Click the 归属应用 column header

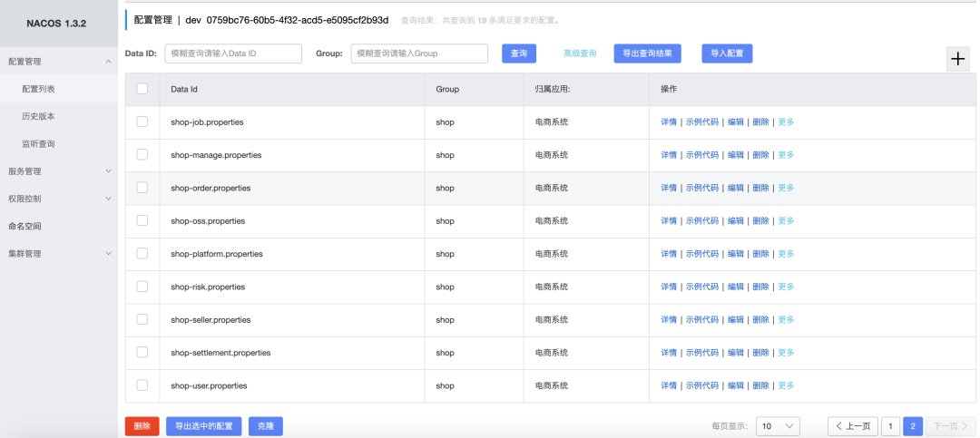pos(554,90)
